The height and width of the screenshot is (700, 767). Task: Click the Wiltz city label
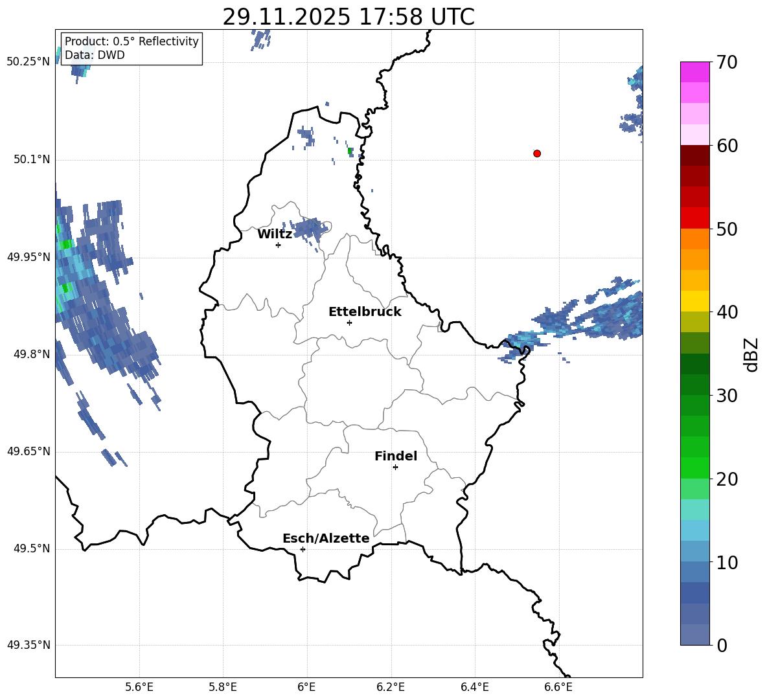point(275,234)
